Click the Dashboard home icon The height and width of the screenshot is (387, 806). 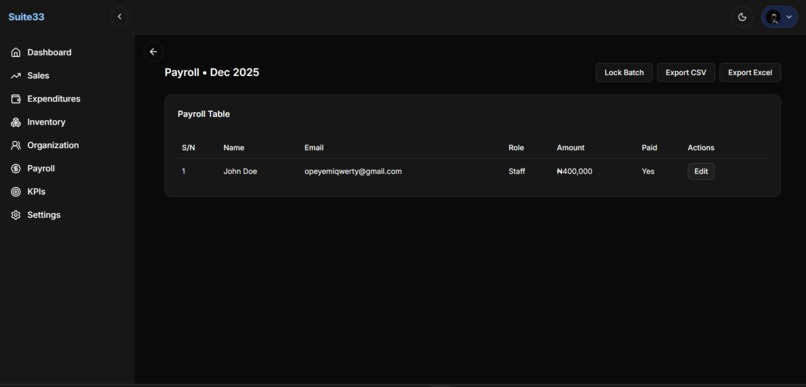point(16,52)
